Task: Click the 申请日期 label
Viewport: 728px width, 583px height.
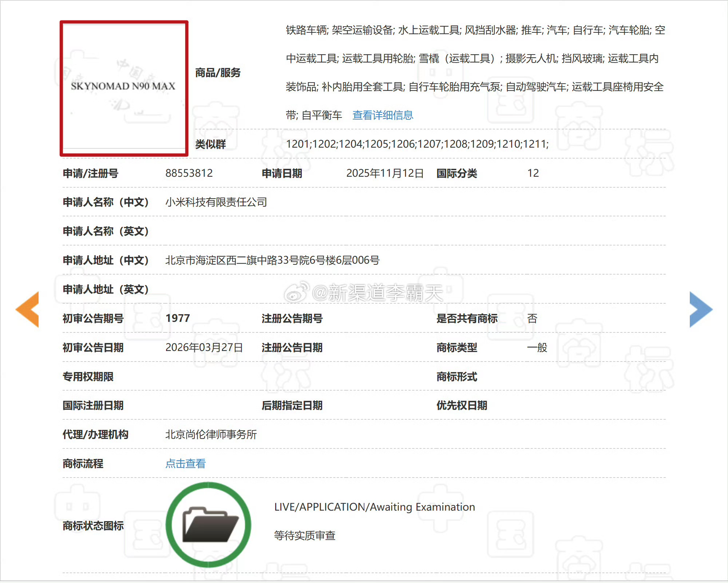Action: pos(282,173)
